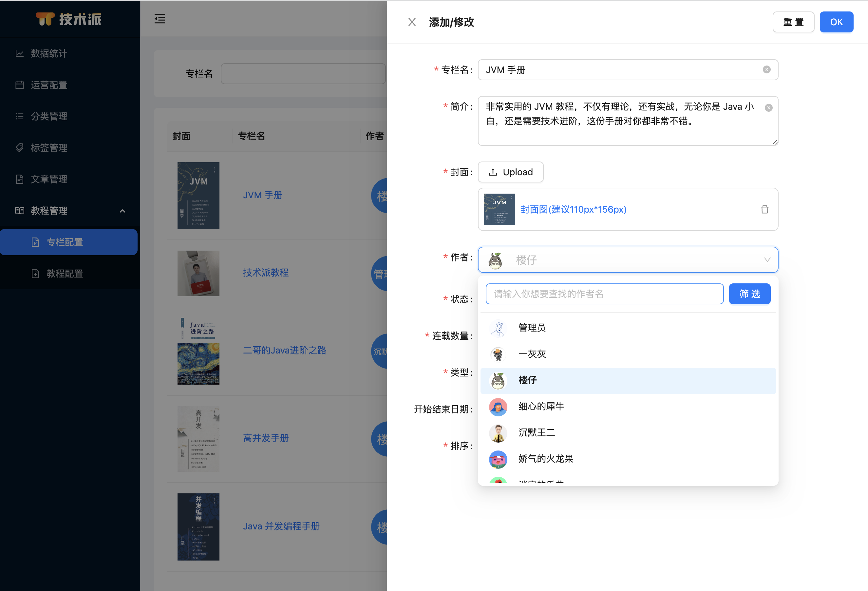The width and height of the screenshot is (868, 591).
Task: Clear the 简介 textarea with its x icon
Action: 768,108
